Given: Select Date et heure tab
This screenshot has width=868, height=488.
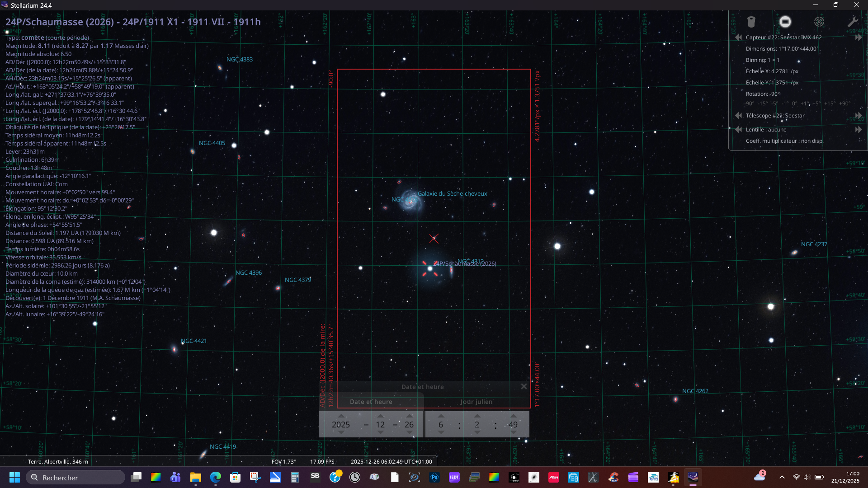Looking at the screenshot, I should click(371, 402).
